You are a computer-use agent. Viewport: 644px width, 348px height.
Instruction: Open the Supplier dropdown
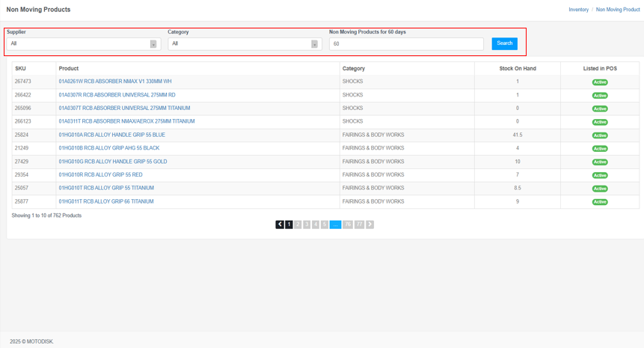coord(82,44)
